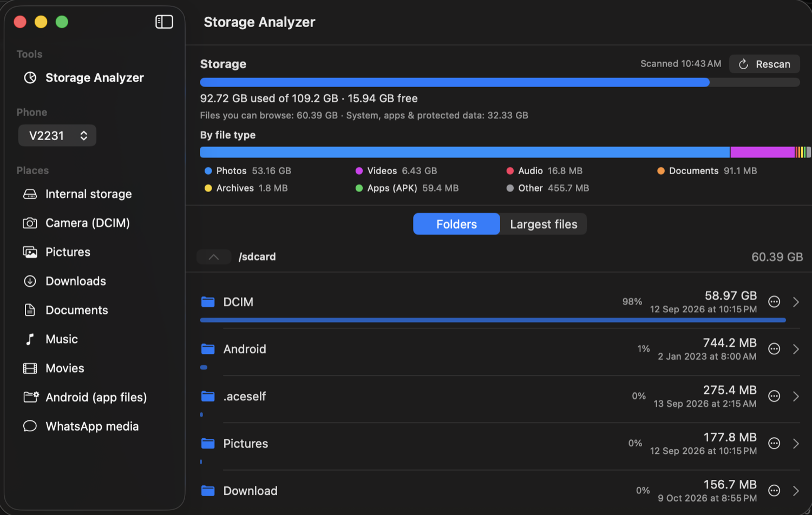Click the Photos blue legend dot
The image size is (812, 515).
(208, 171)
